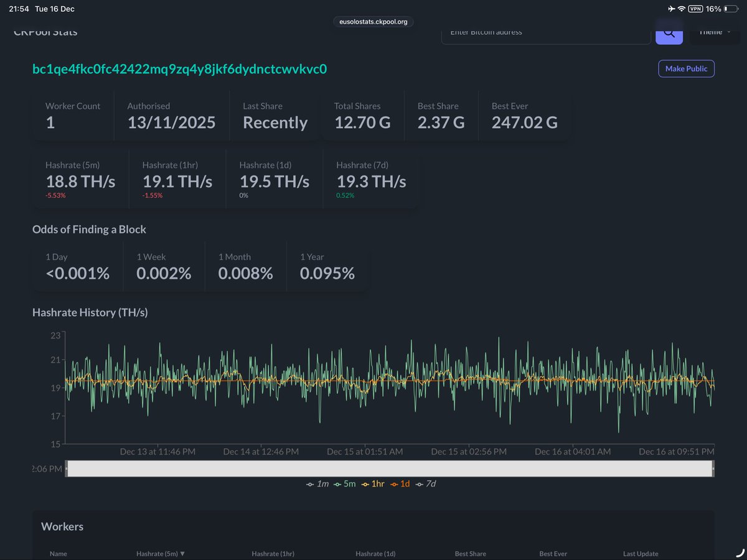Click the 0.52% green change indicator

pos(345,195)
